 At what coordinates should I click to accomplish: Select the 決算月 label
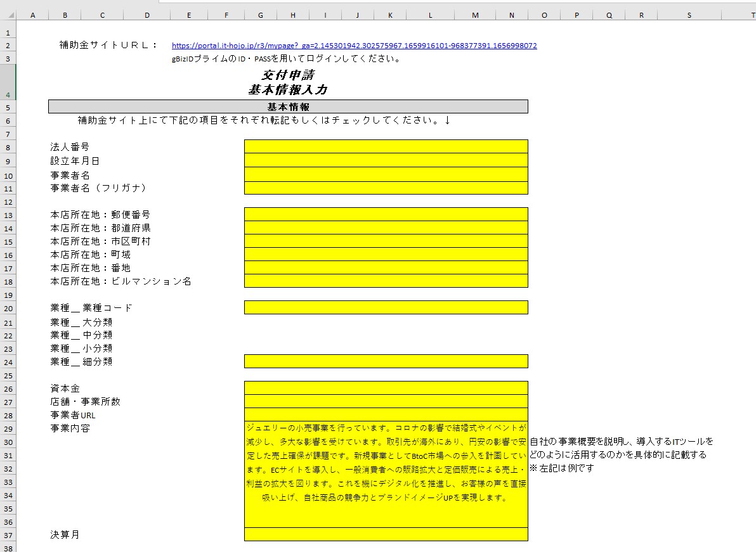tap(65, 535)
